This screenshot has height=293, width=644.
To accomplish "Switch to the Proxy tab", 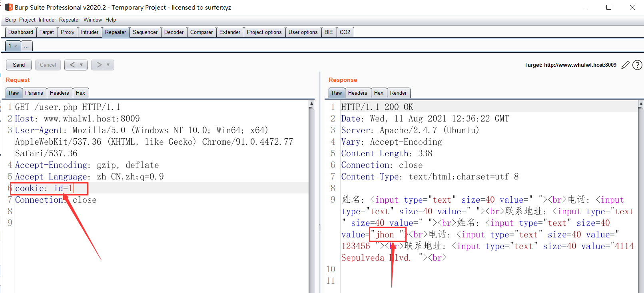I will 68,32.
